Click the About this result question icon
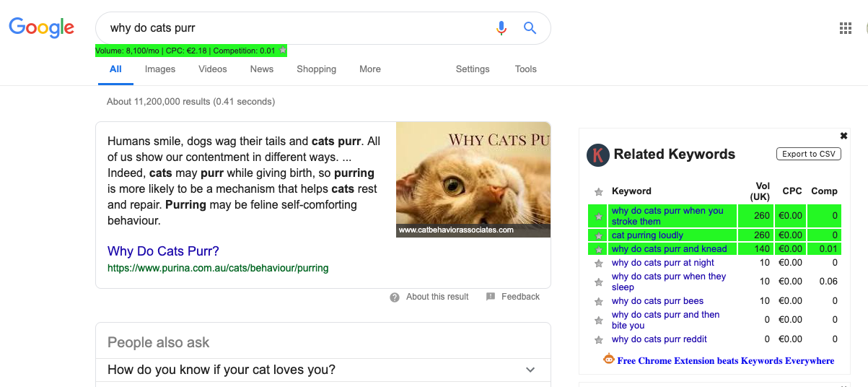The width and height of the screenshot is (868, 387). pos(395,297)
